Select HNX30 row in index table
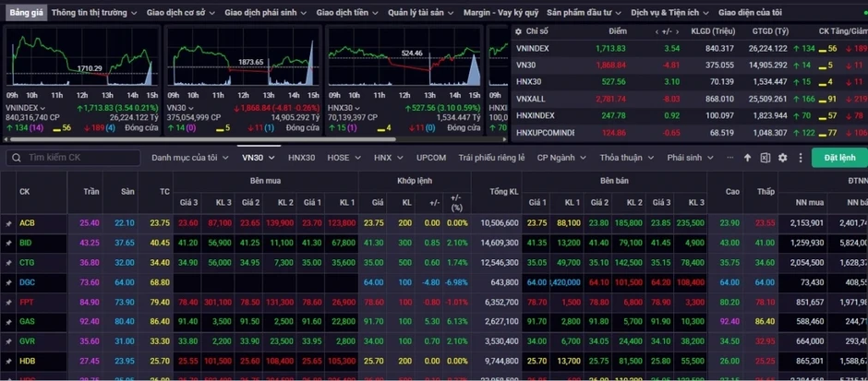Viewport: 868px width, 381px height. point(690,82)
